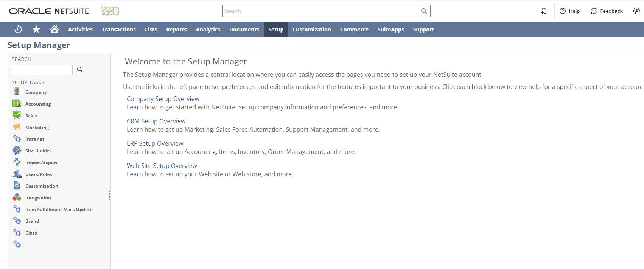644x269 pixels.
Task: Select the Brand setup task
Action: (32, 221)
